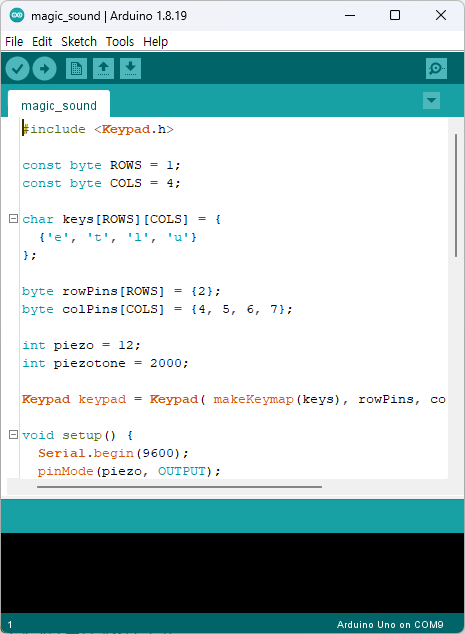Click 'Arduino Uno on COM9' status text
465x634 pixels.
[390, 624]
